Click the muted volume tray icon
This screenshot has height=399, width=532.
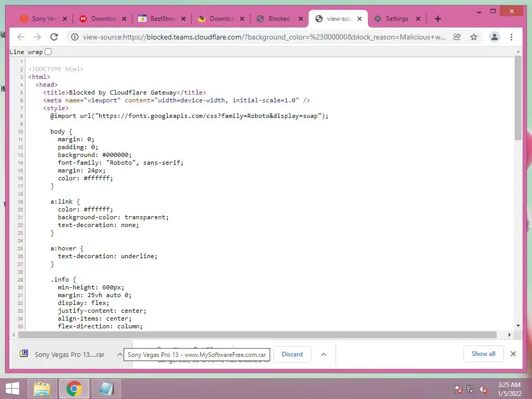point(483,389)
